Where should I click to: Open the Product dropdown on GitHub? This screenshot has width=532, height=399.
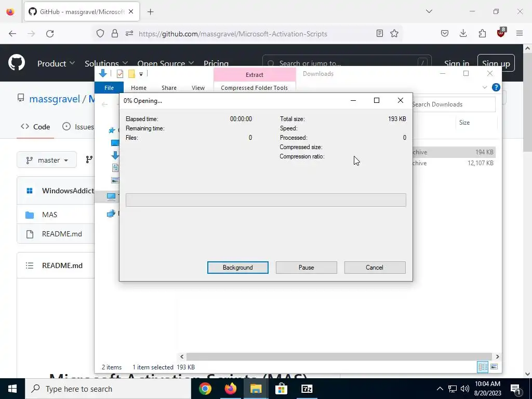point(56,63)
